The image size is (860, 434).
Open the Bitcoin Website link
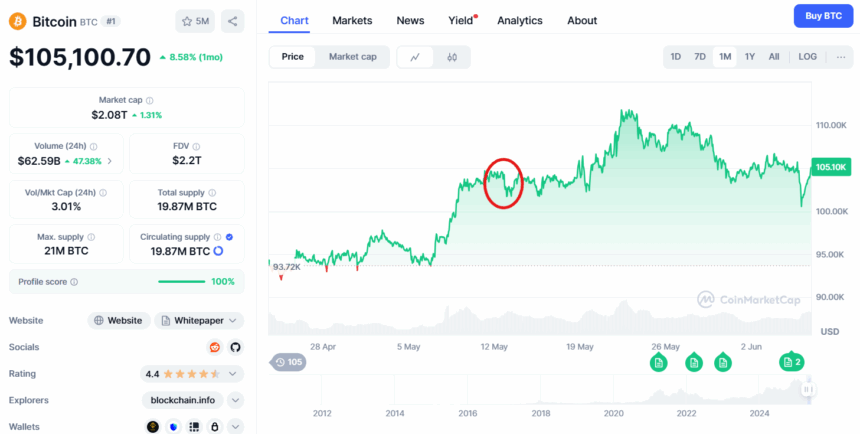[118, 321]
